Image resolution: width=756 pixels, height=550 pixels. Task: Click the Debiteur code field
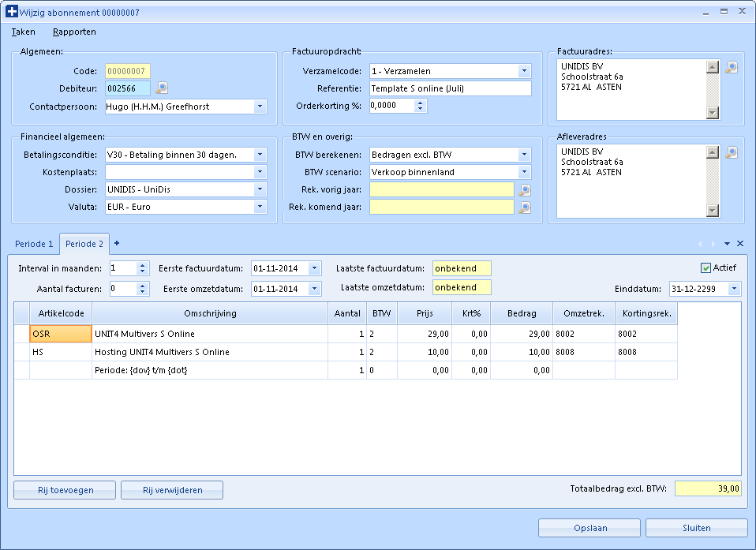tap(128, 88)
